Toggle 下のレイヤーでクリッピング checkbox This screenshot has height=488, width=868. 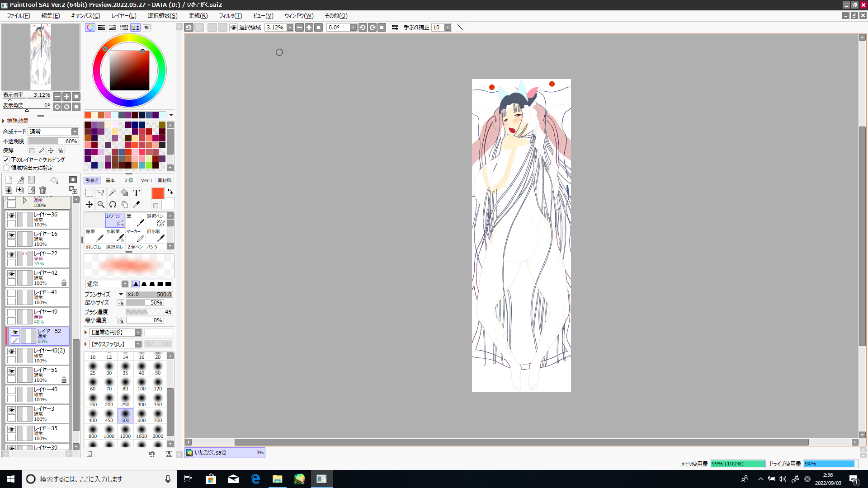[x=6, y=160]
